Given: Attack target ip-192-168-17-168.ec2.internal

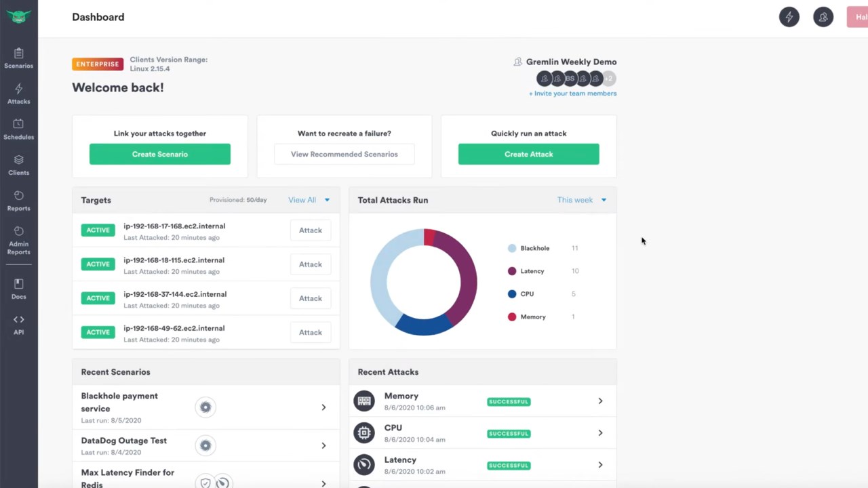Looking at the screenshot, I should [311, 230].
